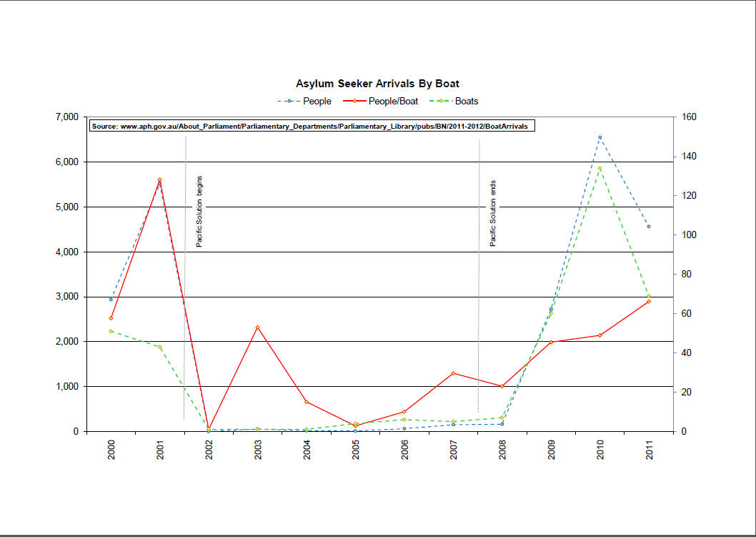
Task: Select the 'Pacific Solution begins' annotation label
Action: (200, 211)
